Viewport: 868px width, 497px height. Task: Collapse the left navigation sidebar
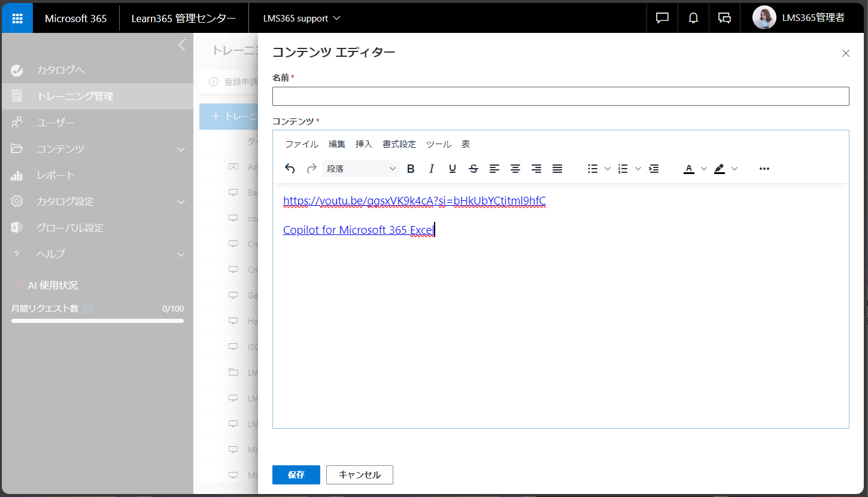(x=182, y=45)
